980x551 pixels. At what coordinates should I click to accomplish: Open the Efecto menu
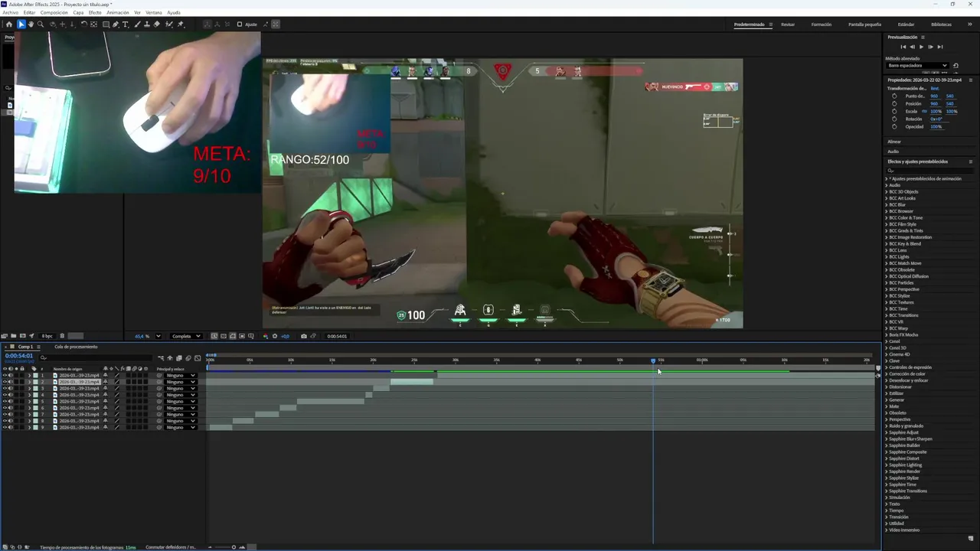tap(95, 12)
